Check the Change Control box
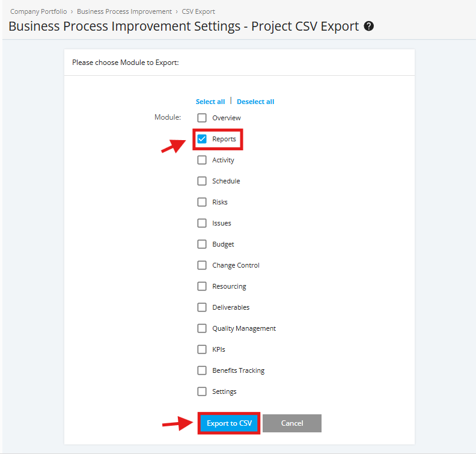Screen dimensions: 476x454 [202, 265]
